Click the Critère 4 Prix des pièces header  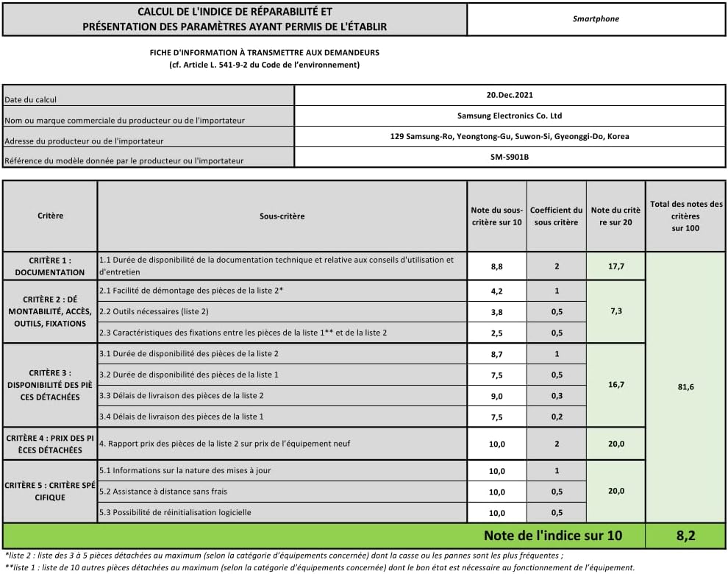(x=50, y=444)
